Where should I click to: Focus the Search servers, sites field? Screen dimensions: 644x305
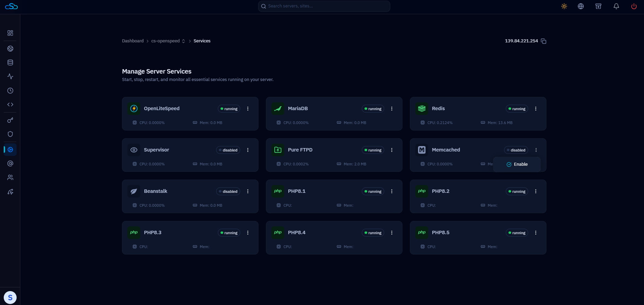(324, 6)
